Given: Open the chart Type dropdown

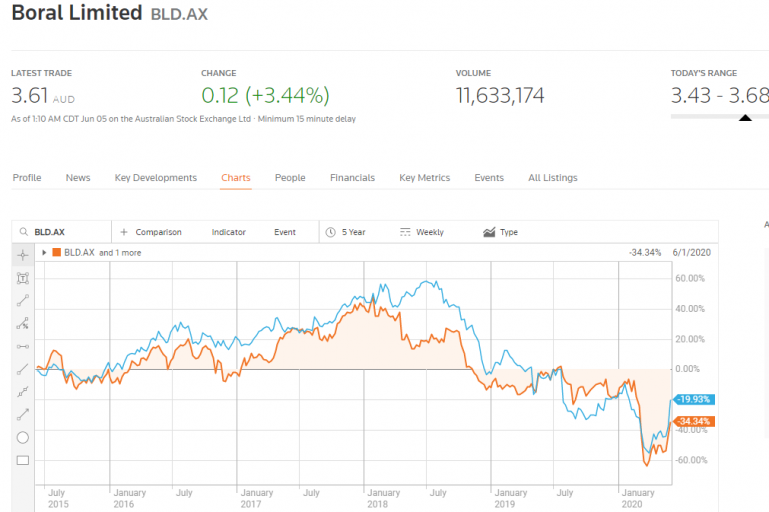Looking at the screenshot, I should (x=500, y=232).
